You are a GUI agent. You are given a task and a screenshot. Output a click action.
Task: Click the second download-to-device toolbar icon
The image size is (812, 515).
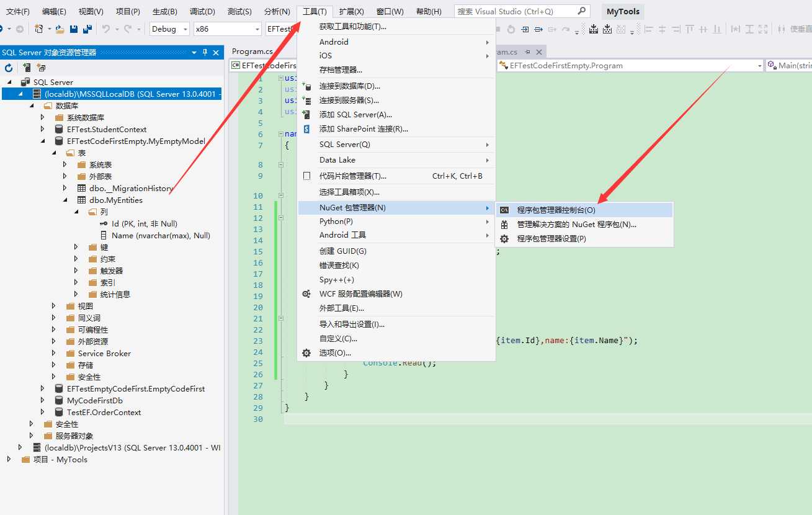pyautogui.click(x=607, y=29)
